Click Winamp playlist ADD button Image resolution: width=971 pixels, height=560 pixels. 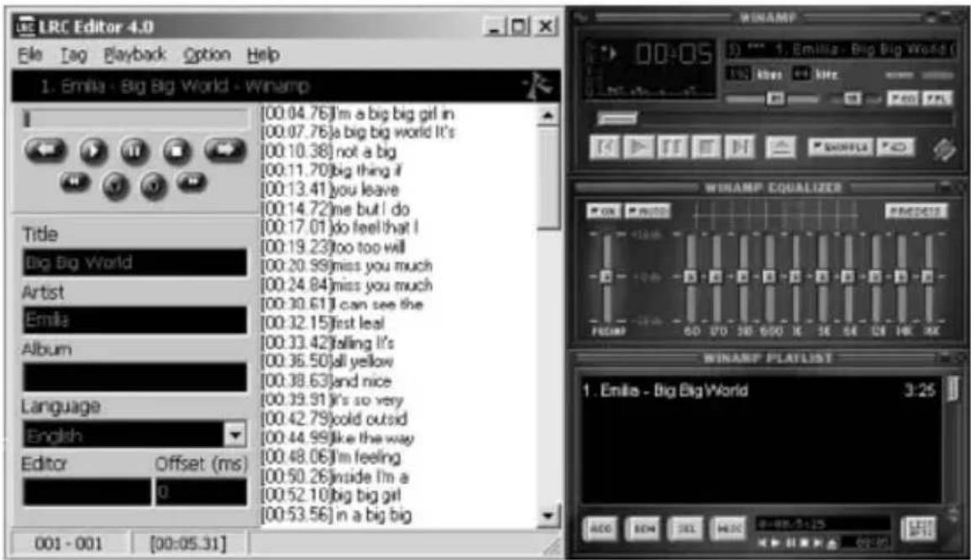(601, 529)
